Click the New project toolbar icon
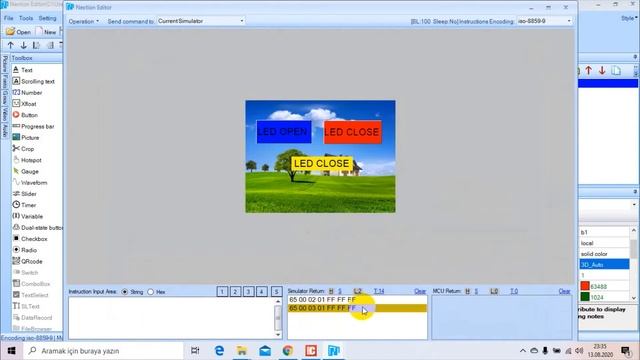Screen dimensions: 640x360 [46, 31]
